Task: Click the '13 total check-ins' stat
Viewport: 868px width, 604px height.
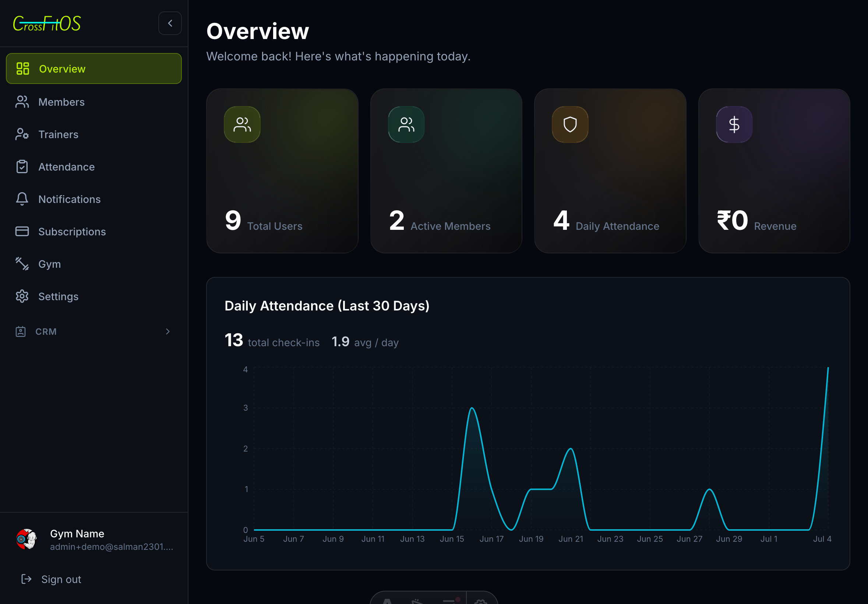Action: pos(272,341)
